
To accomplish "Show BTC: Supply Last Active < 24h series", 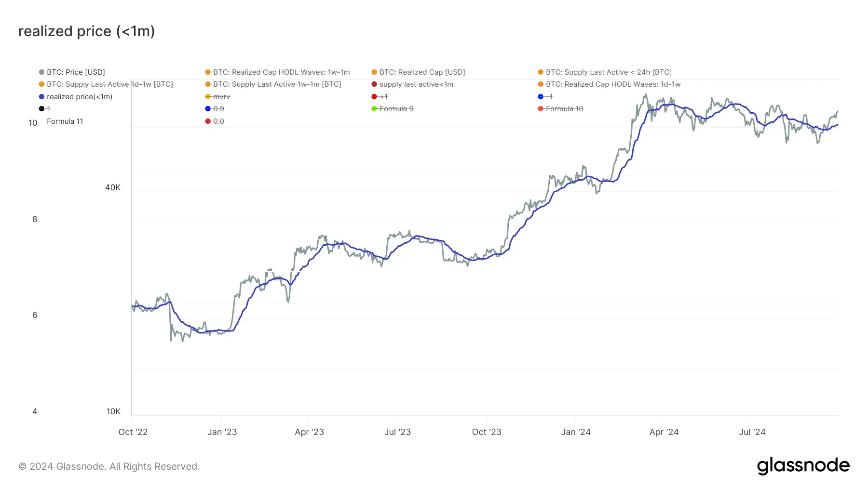I will (x=605, y=72).
